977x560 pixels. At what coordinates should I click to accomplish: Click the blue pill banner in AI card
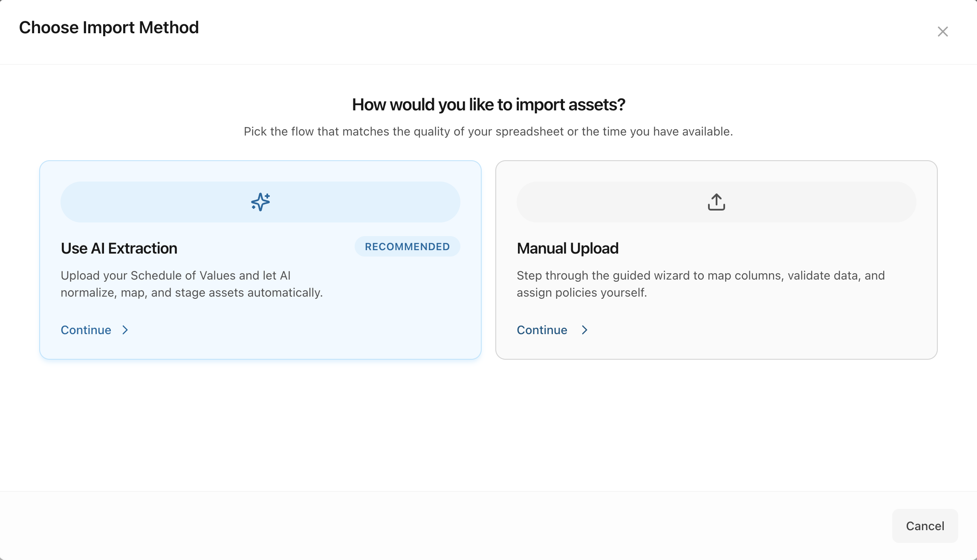point(171,202)
